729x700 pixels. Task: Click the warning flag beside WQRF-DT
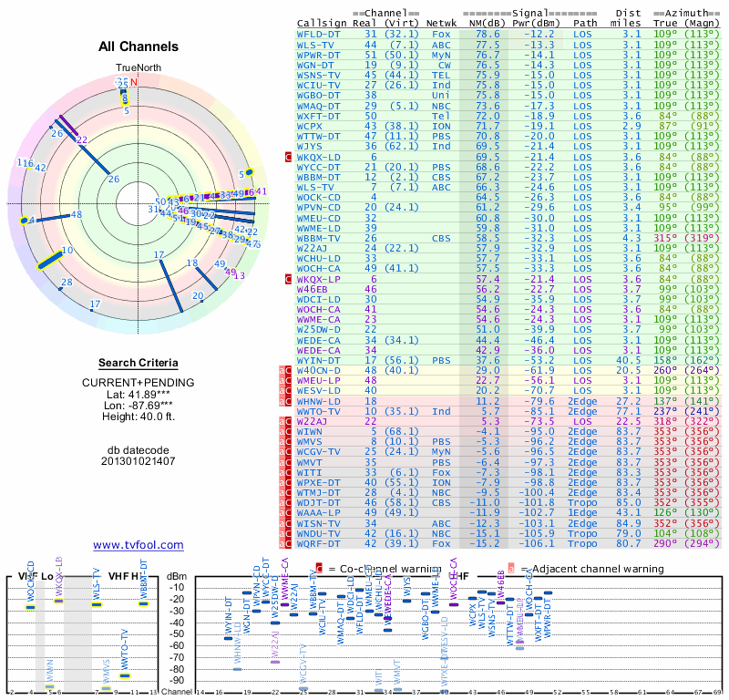pyautogui.click(x=285, y=544)
